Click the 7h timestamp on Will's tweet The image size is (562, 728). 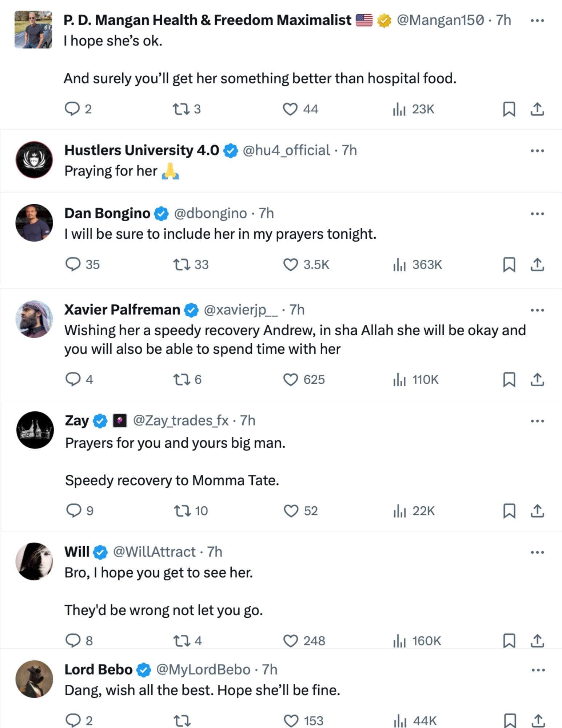pos(215,552)
